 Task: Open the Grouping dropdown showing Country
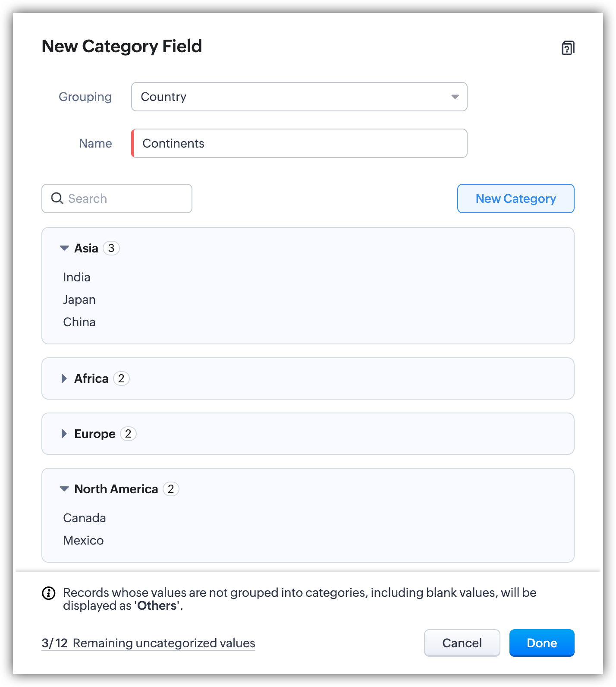[x=299, y=97]
